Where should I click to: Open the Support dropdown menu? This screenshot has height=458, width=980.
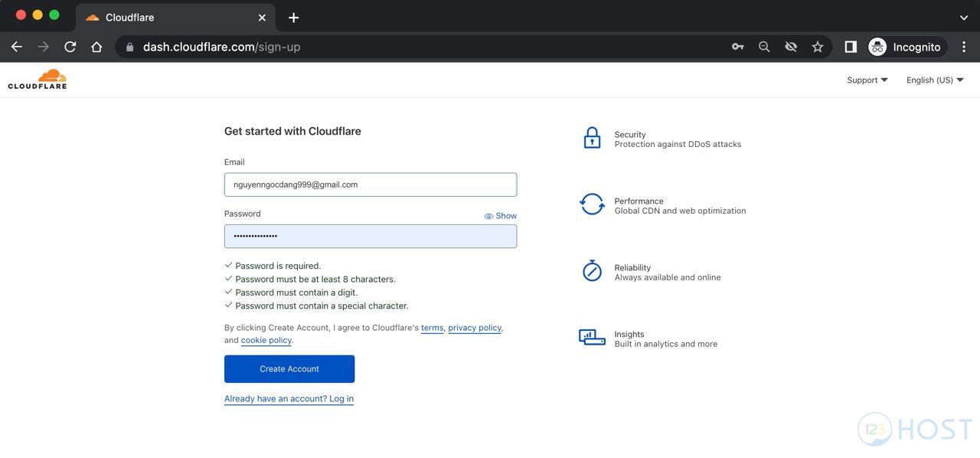(x=867, y=80)
